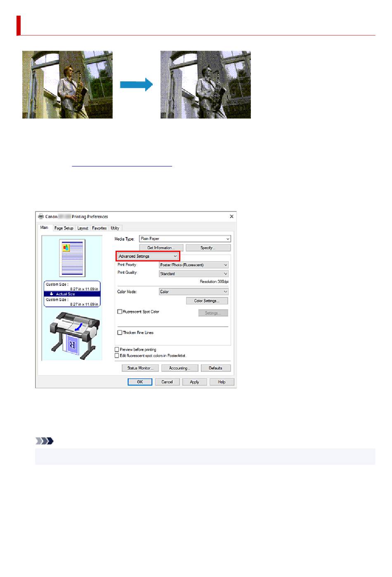This screenshot has width=392, height=577.
Task: Open the Status Monitor
Action: [140, 368]
